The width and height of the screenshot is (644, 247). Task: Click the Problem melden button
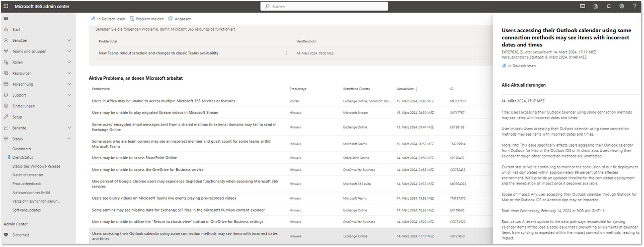146,19
